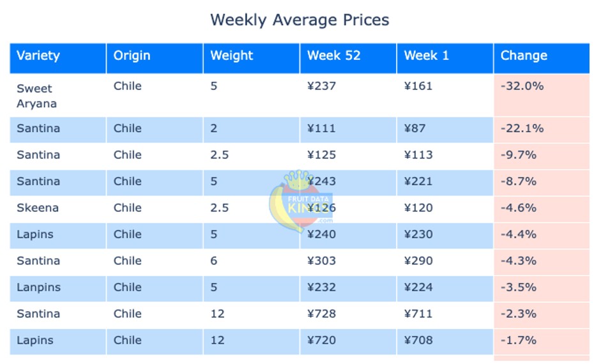Viewport: 601px width, 364px height.
Task: Click the -32.0% change cell
Action: (x=522, y=86)
